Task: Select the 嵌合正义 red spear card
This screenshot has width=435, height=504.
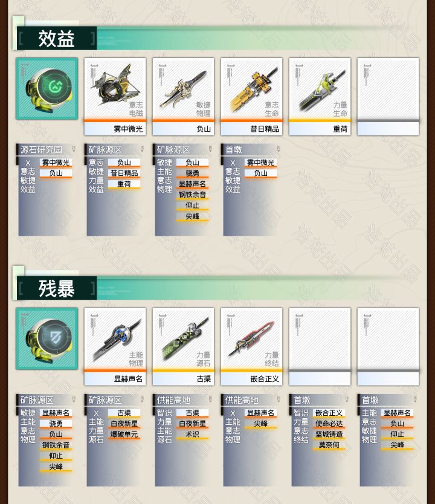Action: pyautogui.click(x=251, y=346)
